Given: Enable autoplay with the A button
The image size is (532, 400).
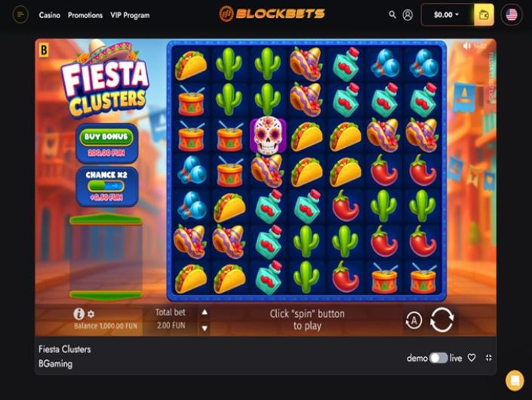Looking at the screenshot, I should pos(414,320).
